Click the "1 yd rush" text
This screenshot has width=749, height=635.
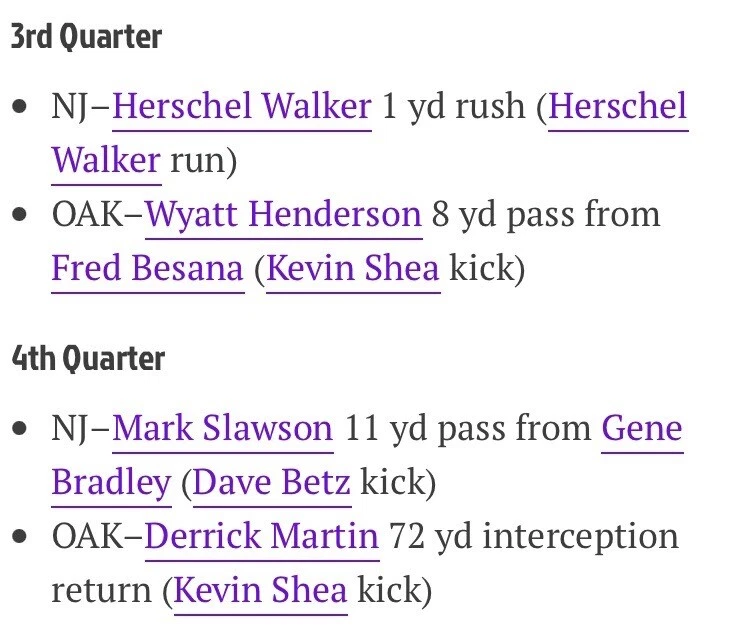(x=455, y=107)
